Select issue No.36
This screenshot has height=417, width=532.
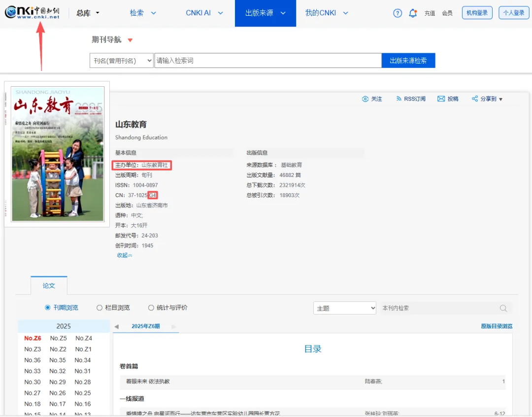32,360
